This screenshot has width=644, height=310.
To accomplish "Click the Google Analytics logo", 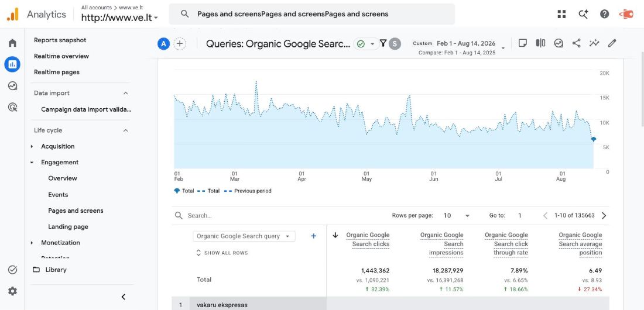I will (13, 15).
